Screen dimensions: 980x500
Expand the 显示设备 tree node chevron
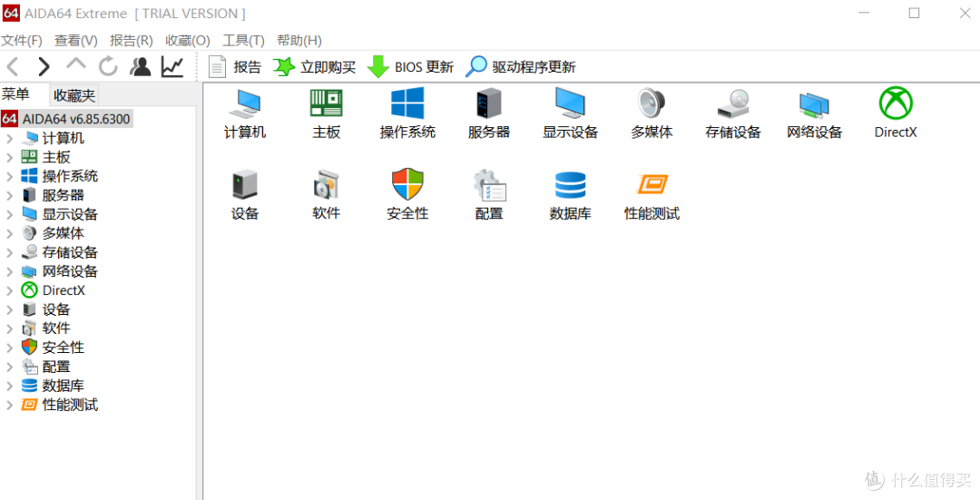click(x=9, y=214)
